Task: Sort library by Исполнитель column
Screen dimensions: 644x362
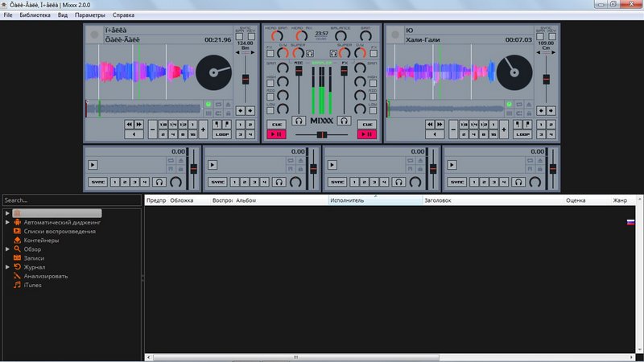Action: [x=375, y=200]
